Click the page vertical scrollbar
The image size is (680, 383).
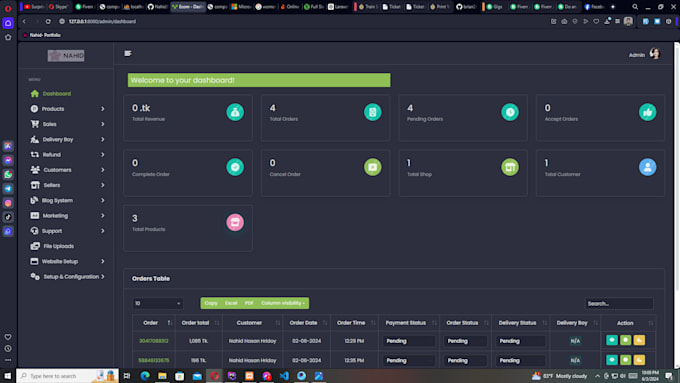[x=677, y=167]
